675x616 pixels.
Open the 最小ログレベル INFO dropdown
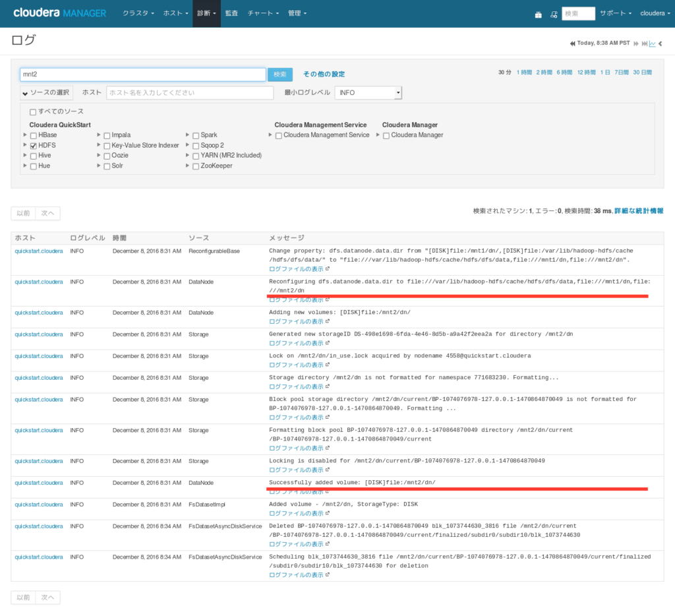[x=368, y=92]
